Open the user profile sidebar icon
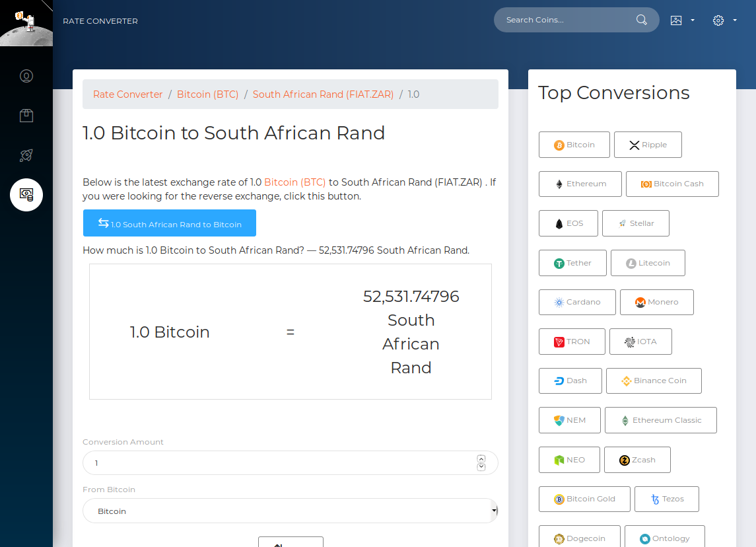This screenshot has width=756, height=547. pyautogui.click(x=26, y=76)
